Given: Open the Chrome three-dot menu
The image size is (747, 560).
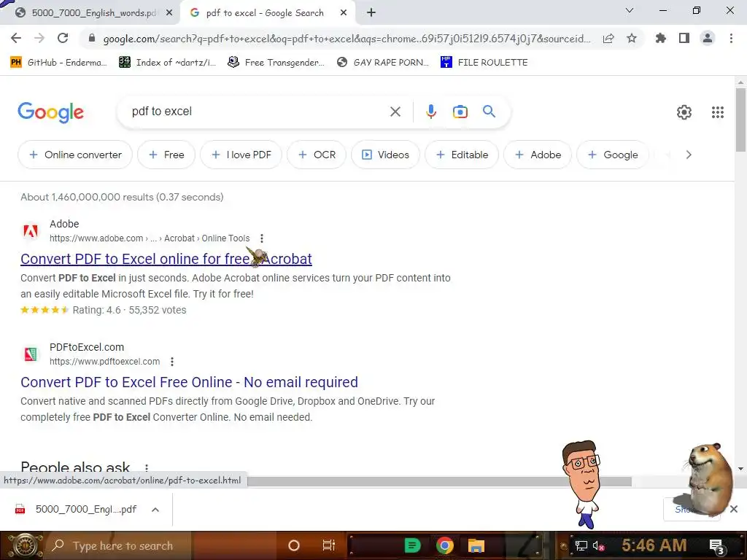Looking at the screenshot, I should (731, 38).
